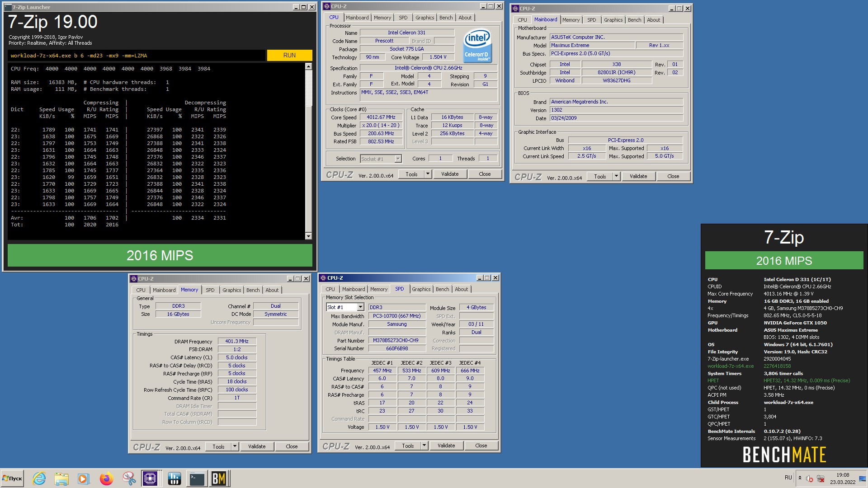The image size is (868, 488).
Task: Switch to BenchMate BM taskbar icon
Action: click(219, 479)
